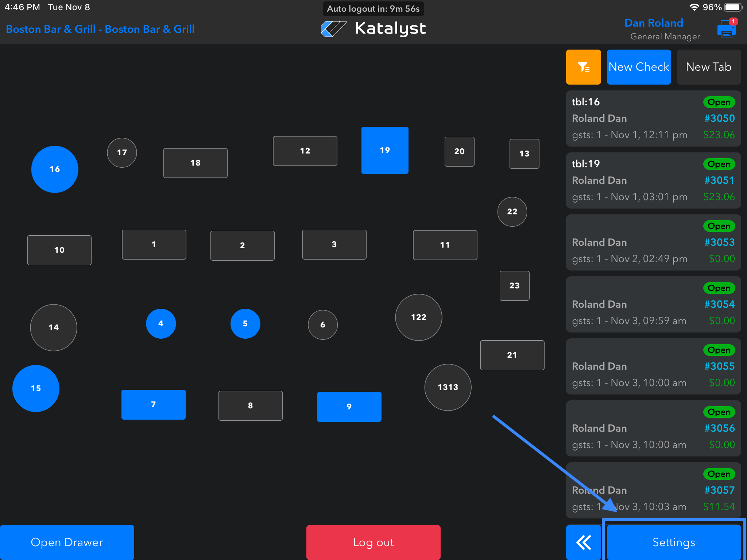Select round table 16 on floor plan

tap(55, 169)
